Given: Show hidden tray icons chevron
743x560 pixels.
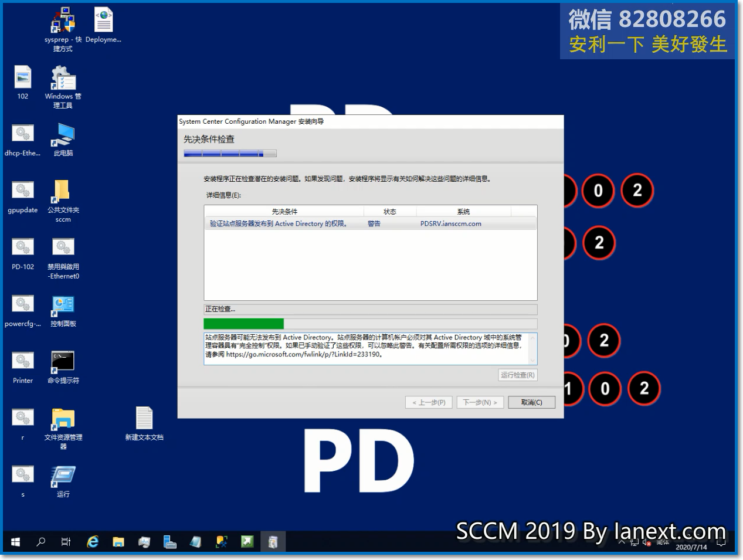Looking at the screenshot, I should (622, 542).
